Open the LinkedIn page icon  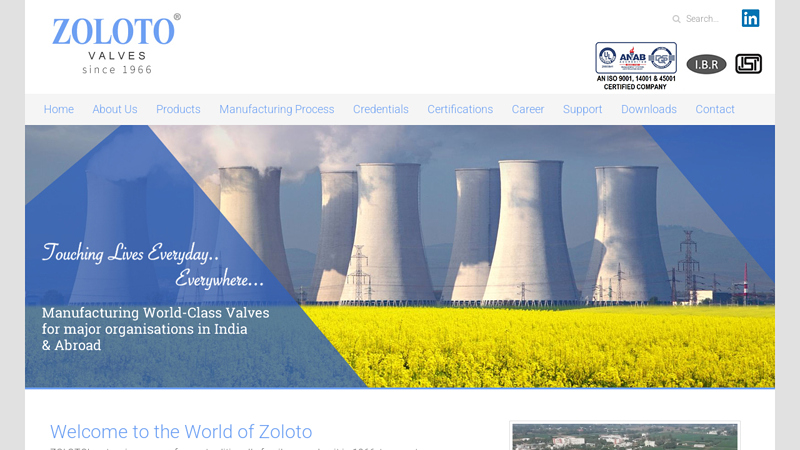(x=750, y=18)
